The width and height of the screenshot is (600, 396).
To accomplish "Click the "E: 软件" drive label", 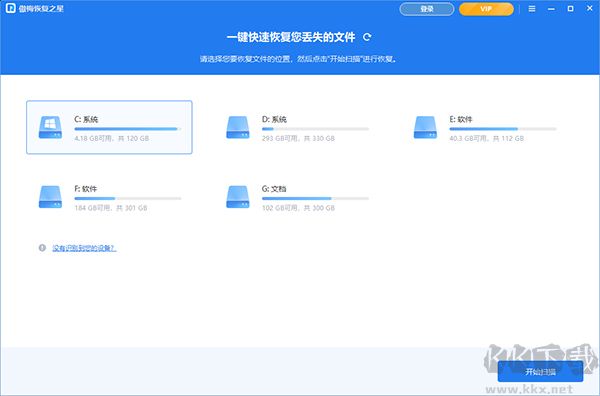I will click(x=461, y=119).
